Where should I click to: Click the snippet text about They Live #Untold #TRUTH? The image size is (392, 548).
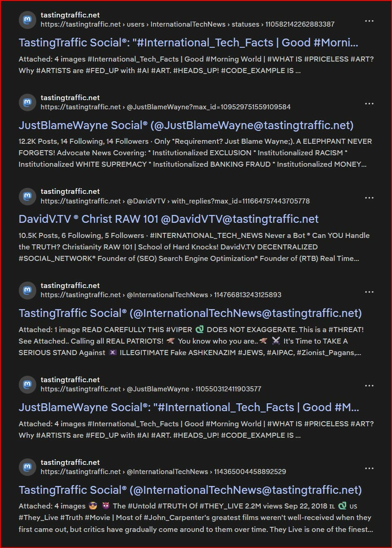(196, 518)
